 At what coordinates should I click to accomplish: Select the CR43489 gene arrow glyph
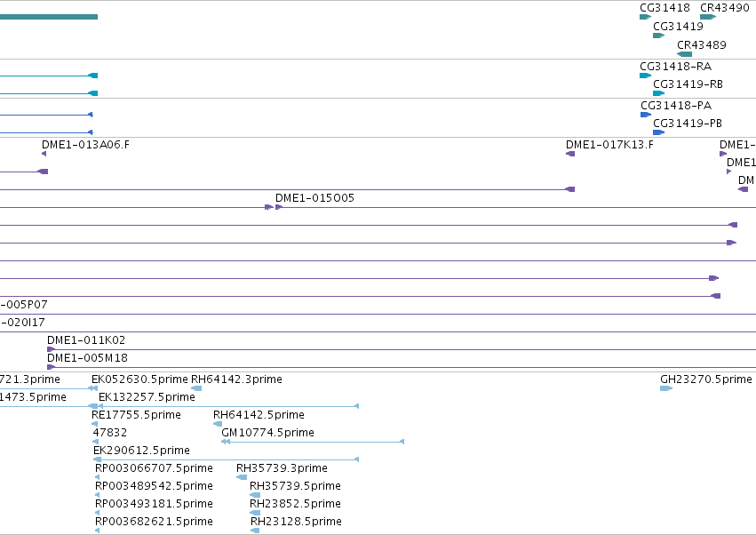coord(685,54)
